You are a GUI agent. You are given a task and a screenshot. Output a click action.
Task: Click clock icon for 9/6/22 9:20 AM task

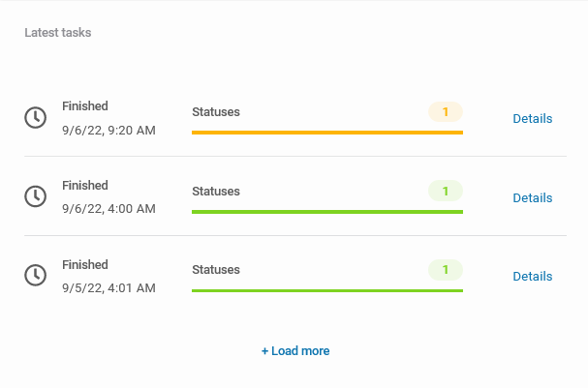point(35,117)
